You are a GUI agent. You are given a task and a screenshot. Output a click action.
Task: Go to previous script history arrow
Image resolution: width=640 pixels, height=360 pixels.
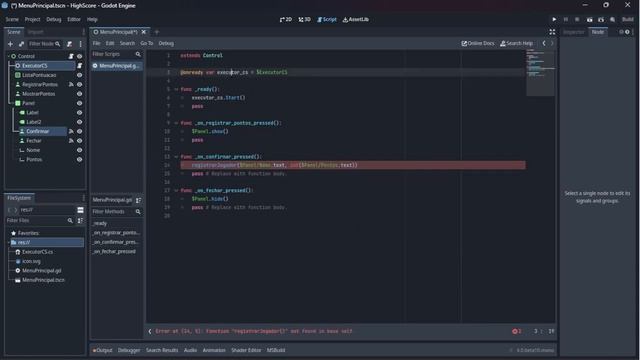pyautogui.click(x=544, y=43)
